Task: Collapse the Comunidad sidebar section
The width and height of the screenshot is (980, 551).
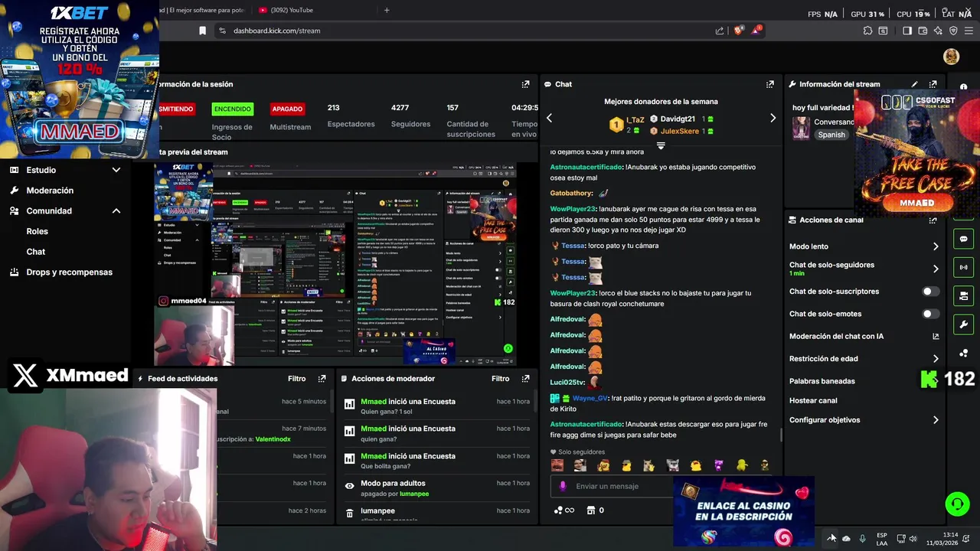Action: point(116,210)
